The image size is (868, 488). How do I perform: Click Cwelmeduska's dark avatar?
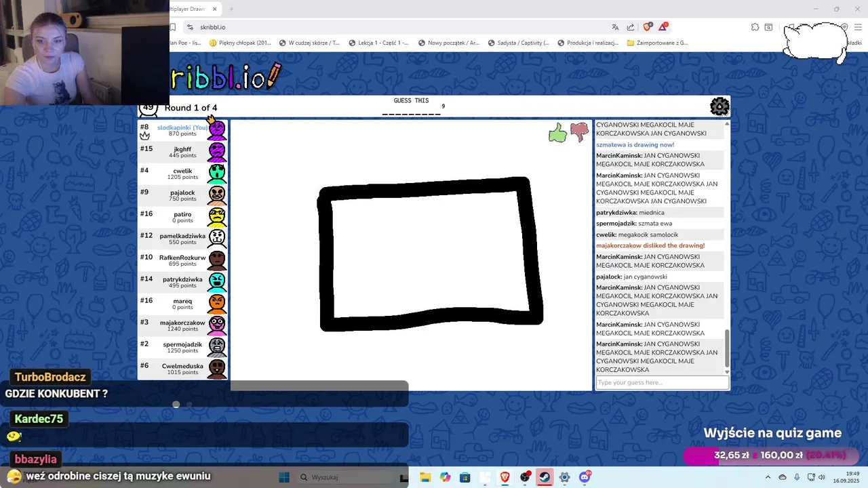point(217,369)
